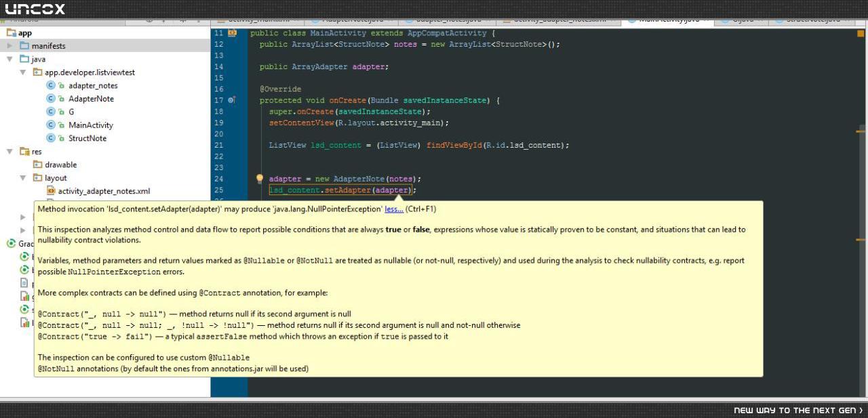Select StructNote in the project tree

[x=87, y=138]
